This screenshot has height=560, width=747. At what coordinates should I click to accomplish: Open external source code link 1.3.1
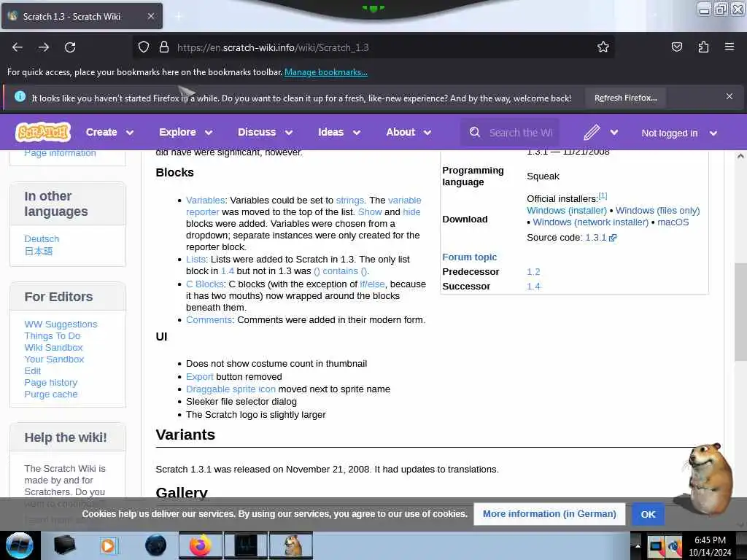601,238
